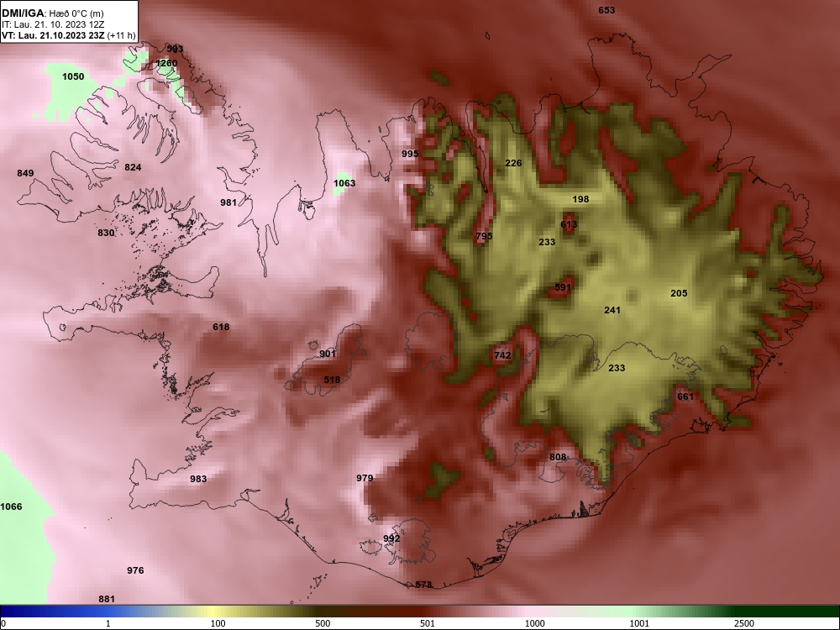Click the map value 981

228,202
